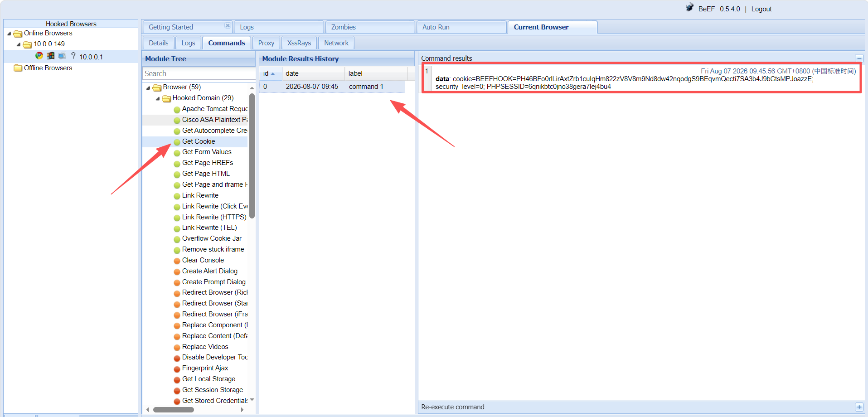The width and height of the screenshot is (868, 417).
Task: Open the Zombies tab
Action: (x=370, y=27)
